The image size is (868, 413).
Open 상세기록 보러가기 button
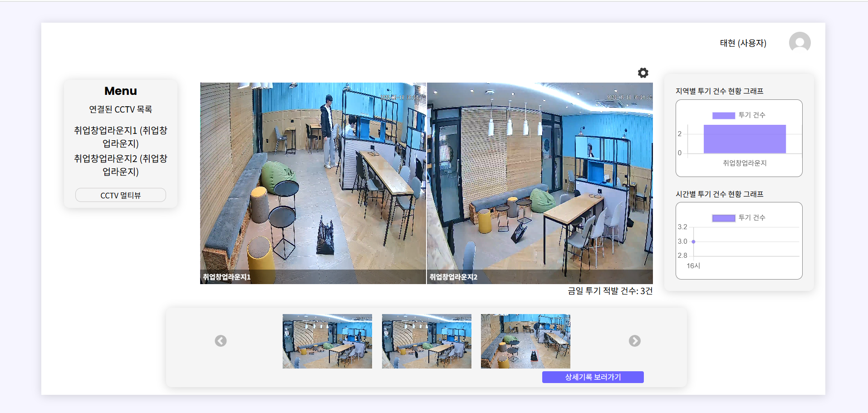(593, 377)
